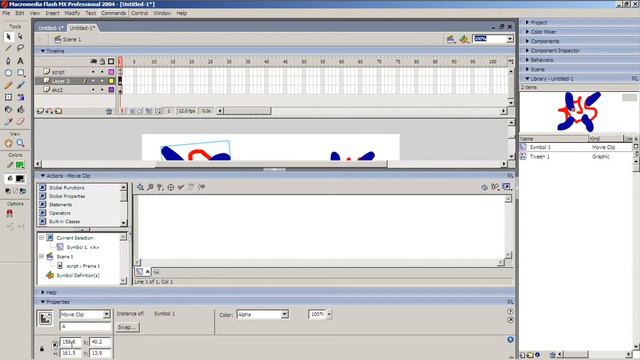This screenshot has width=640, height=360.
Task: Toggle outline square of Layer 3
Action: 111,81
